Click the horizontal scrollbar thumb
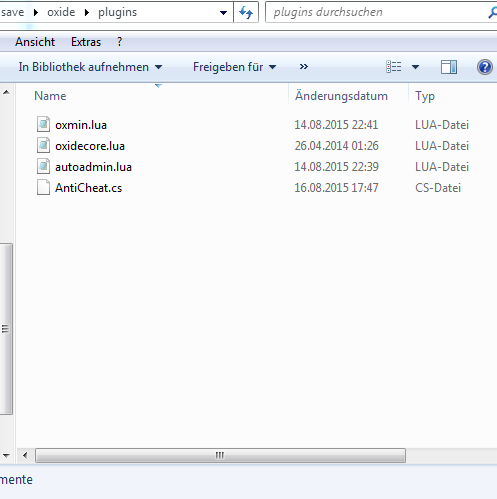The height and width of the screenshot is (499, 497). (220, 455)
